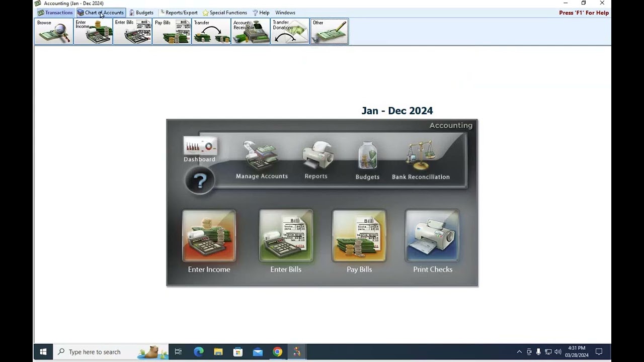This screenshot has height=362, width=644.
Task: Open the Help menu
Action: 261,13
